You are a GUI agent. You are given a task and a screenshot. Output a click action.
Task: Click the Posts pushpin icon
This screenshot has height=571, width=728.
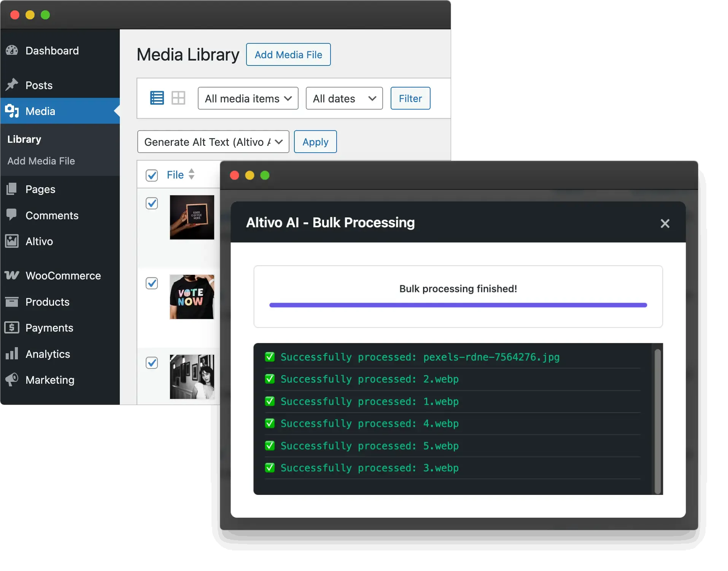click(x=12, y=85)
